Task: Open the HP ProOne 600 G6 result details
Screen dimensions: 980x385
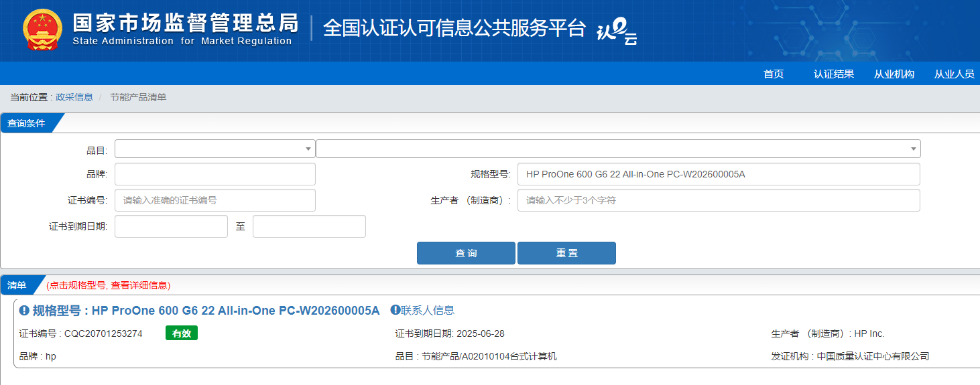Action: [206, 311]
